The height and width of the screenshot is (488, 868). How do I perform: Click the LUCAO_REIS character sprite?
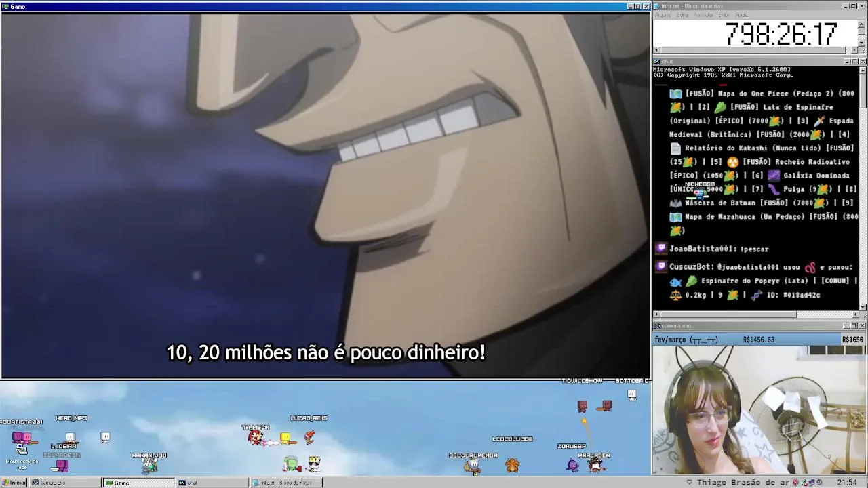[309, 436]
